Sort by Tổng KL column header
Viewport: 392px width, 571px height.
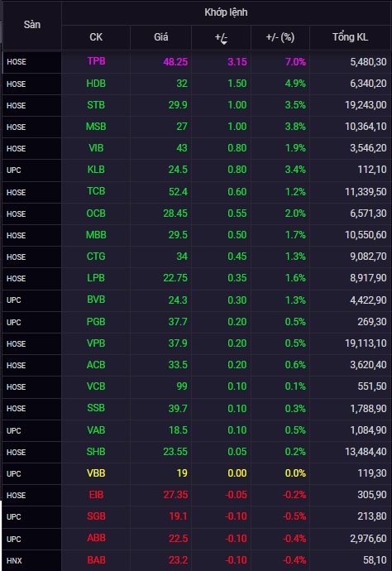pyautogui.click(x=350, y=37)
